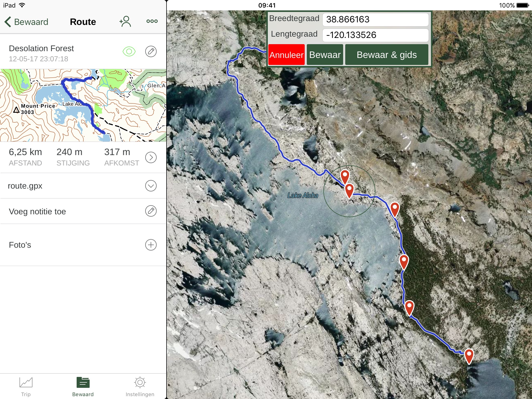532x399 pixels.
Task: Enable route visibility with eye toggle
Action: (129, 51)
